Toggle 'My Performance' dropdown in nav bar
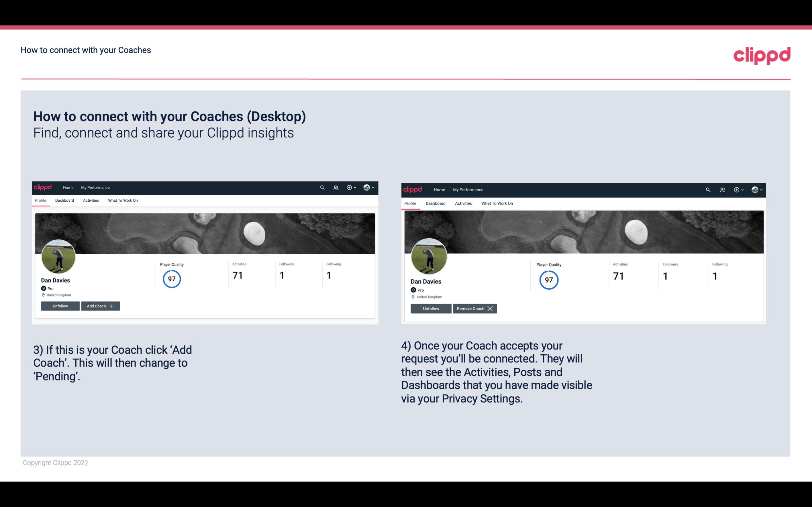 (95, 188)
